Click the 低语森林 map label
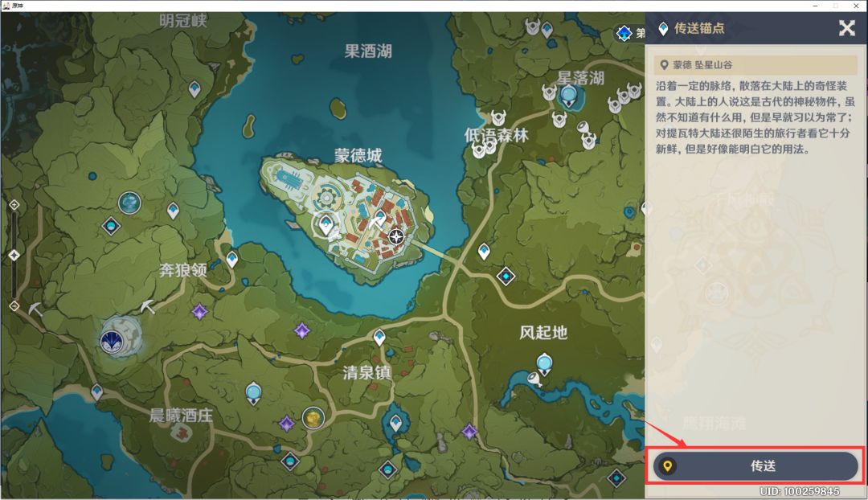868x500 pixels. tap(497, 134)
